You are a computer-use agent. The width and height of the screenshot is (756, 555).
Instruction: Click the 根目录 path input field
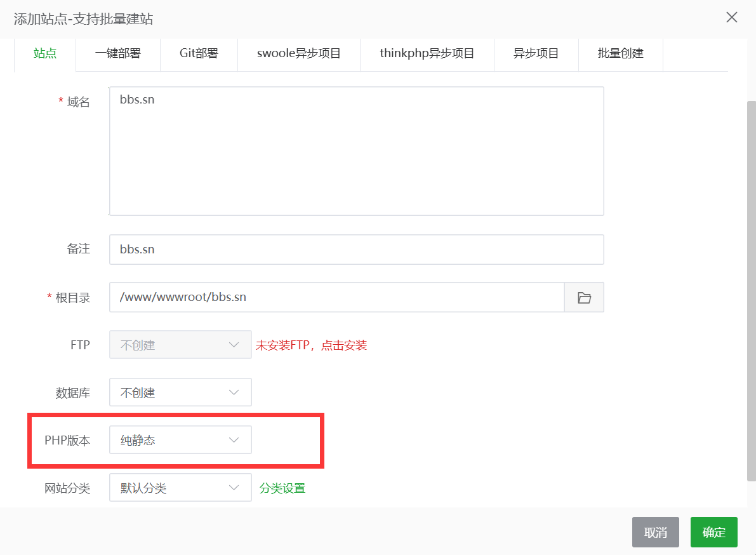coord(337,297)
